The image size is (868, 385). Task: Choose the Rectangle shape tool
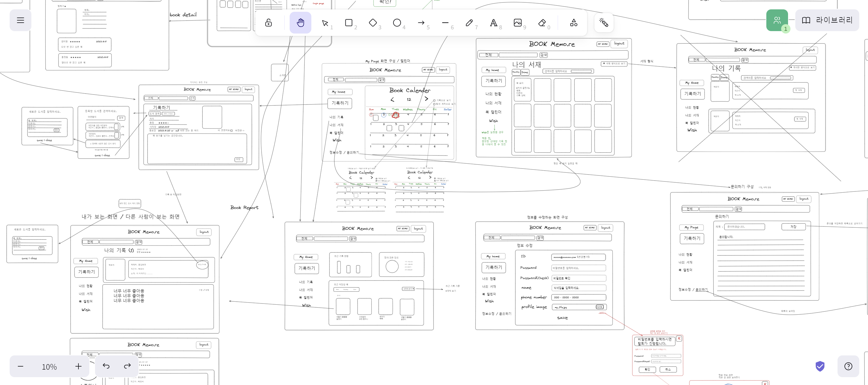[349, 23]
